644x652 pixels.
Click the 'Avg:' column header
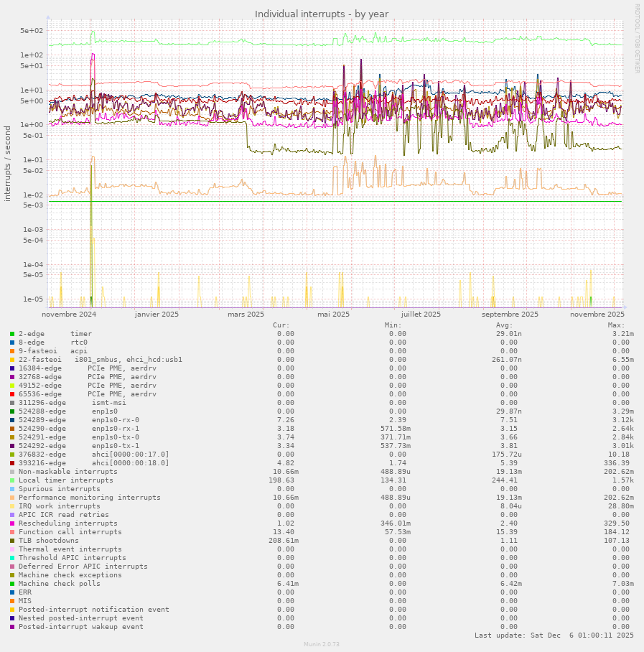click(505, 325)
